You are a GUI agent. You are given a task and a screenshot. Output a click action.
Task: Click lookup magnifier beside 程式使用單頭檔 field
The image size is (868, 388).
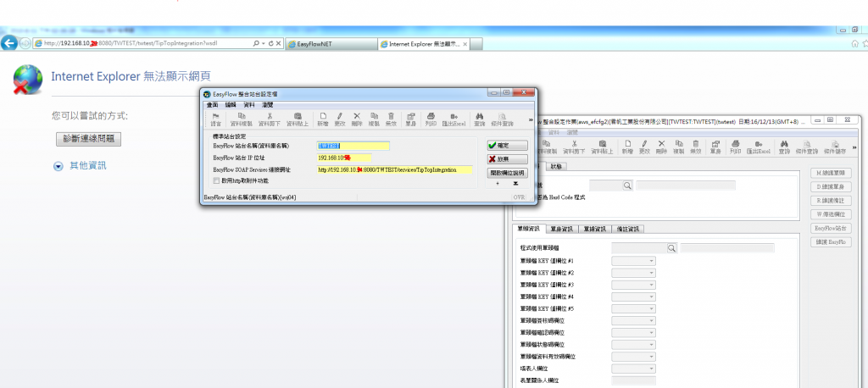pyautogui.click(x=671, y=248)
